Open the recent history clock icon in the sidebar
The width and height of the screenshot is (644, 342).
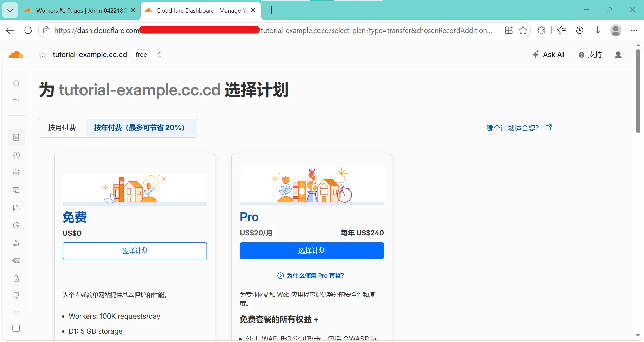coord(16,155)
